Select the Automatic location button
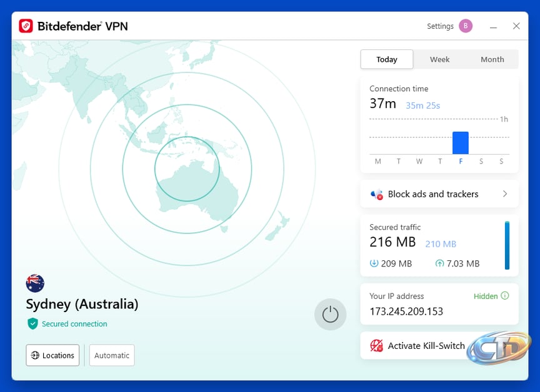The width and height of the screenshot is (540, 392). click(112, 355)
